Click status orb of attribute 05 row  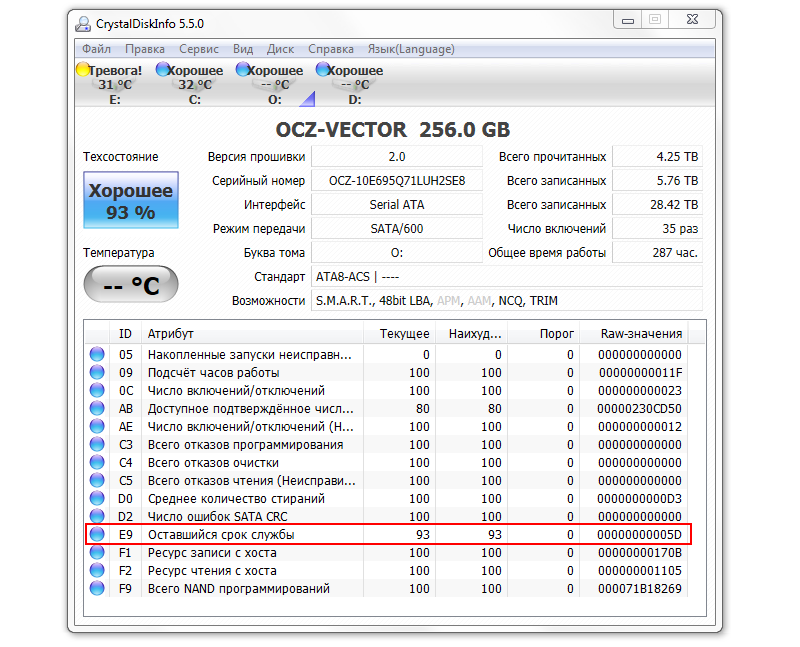pos(97,354)
